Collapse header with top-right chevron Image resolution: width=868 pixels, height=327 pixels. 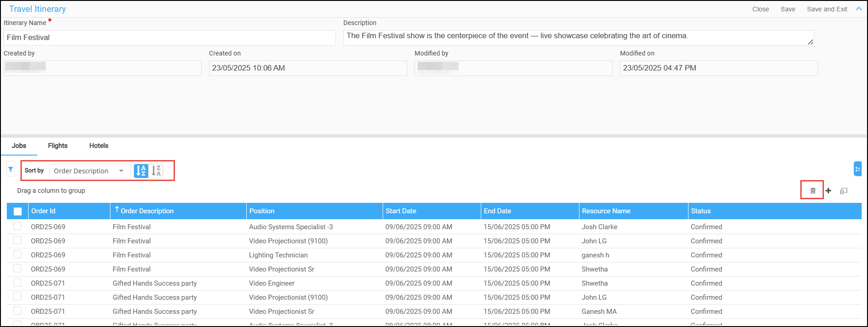coord(858,9)
